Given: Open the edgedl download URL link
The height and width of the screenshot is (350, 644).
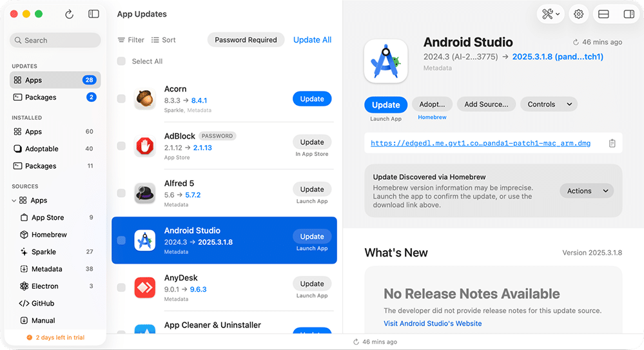Looking at the screenshot, I should coord(480,143).
